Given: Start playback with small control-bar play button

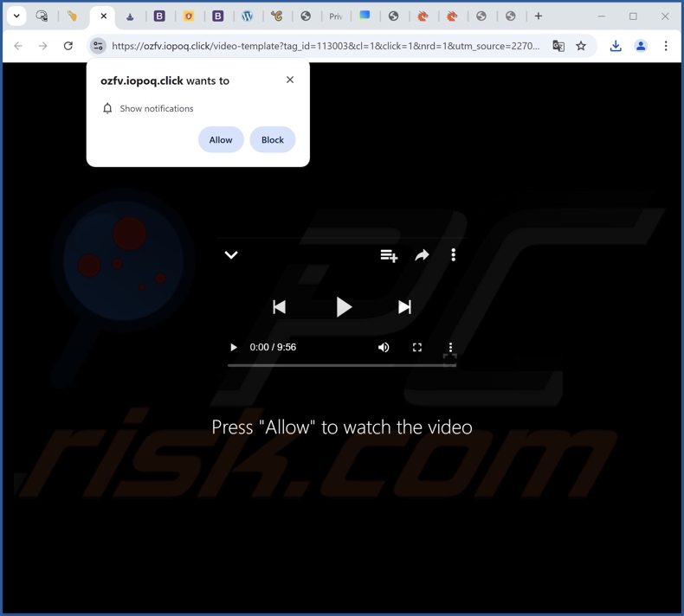Looking at the screenshot, I should click(x=234, y=348).
